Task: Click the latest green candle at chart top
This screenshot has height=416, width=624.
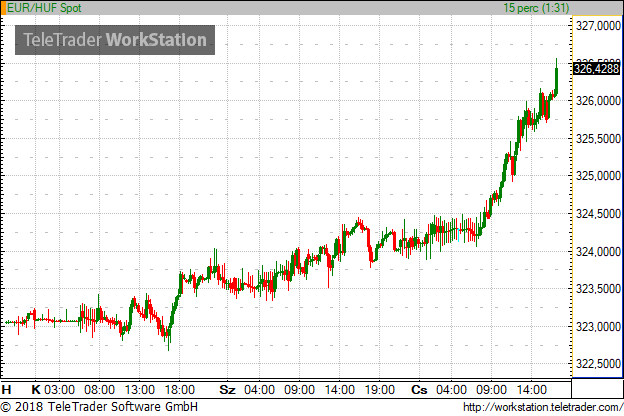Action: tap(556, 80)
